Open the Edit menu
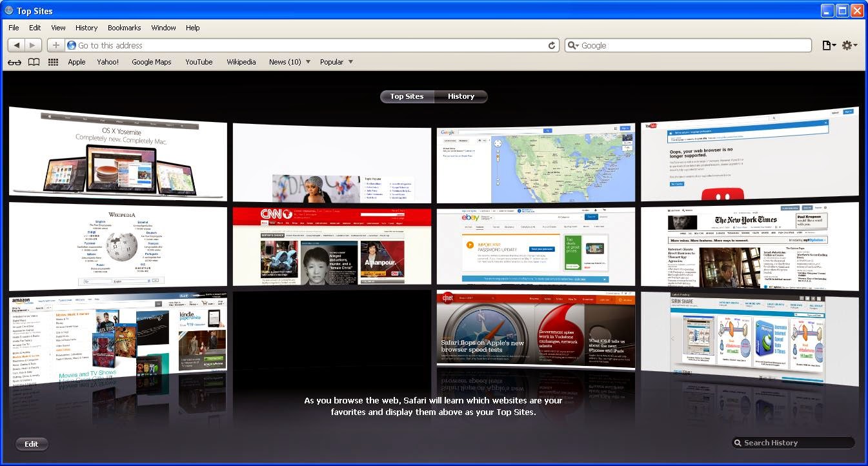The height and width of the screenshot is (466, 868). pyautogui.click(x=35, y=28)
